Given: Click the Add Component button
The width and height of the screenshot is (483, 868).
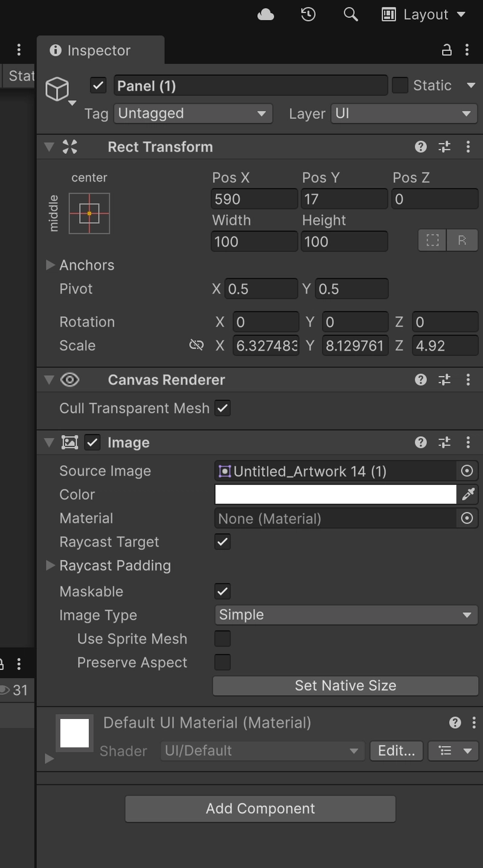Looking at the screenshot, I should 260,809.
